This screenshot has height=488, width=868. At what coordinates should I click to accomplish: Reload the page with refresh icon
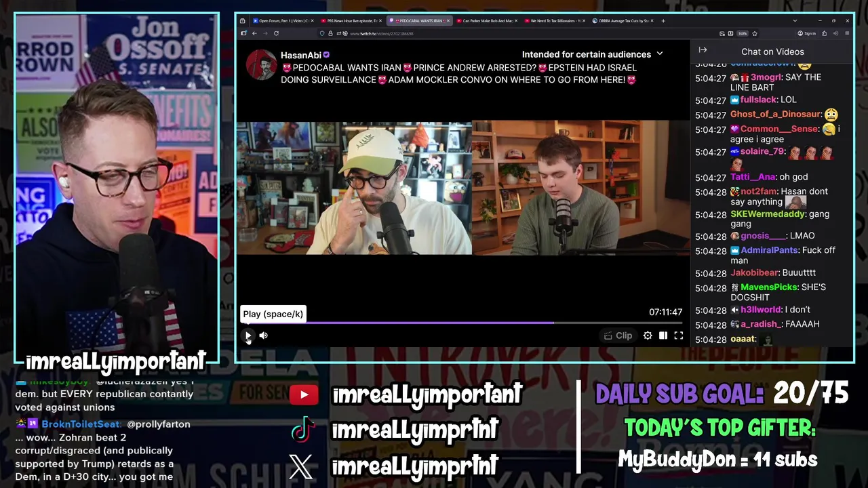[276, 33]
